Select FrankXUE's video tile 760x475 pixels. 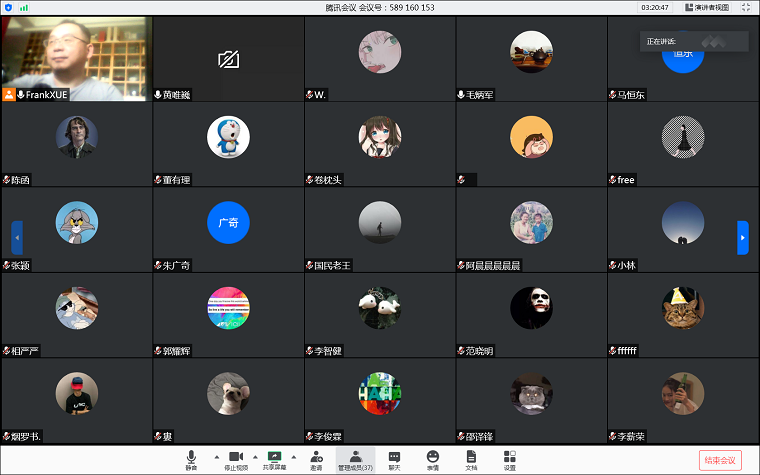click(76, 58)
